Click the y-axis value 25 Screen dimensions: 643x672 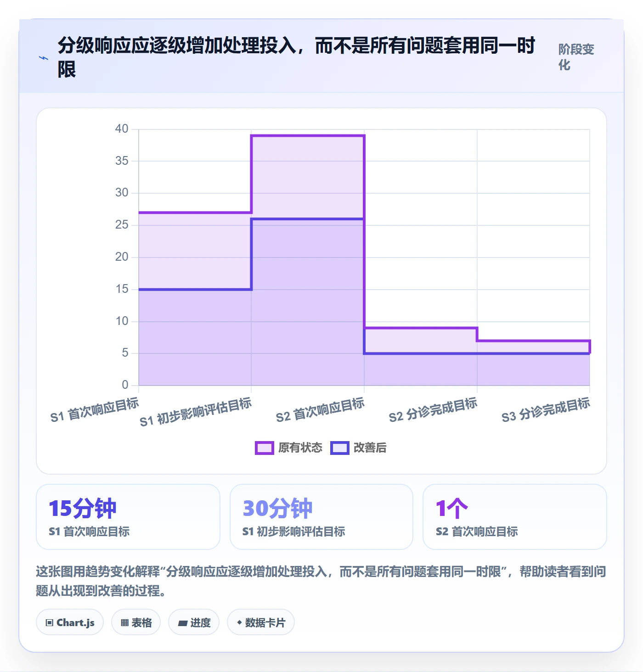[122, 224]
